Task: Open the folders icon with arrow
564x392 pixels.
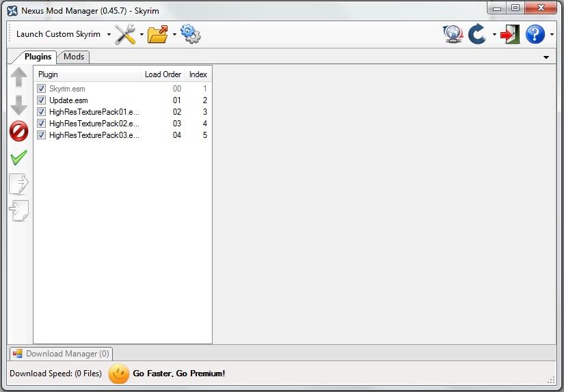Action: 157,35
